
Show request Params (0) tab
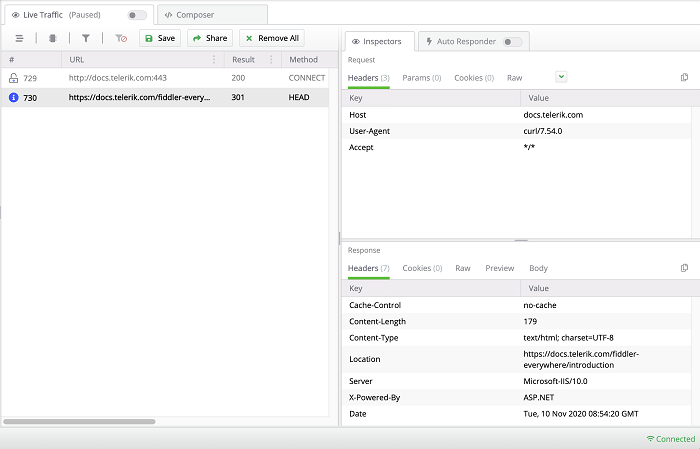coord(422,78)
